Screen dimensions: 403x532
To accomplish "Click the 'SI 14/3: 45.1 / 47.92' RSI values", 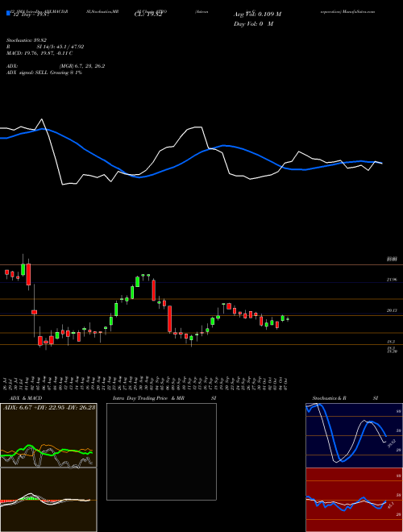I will 60,47.
